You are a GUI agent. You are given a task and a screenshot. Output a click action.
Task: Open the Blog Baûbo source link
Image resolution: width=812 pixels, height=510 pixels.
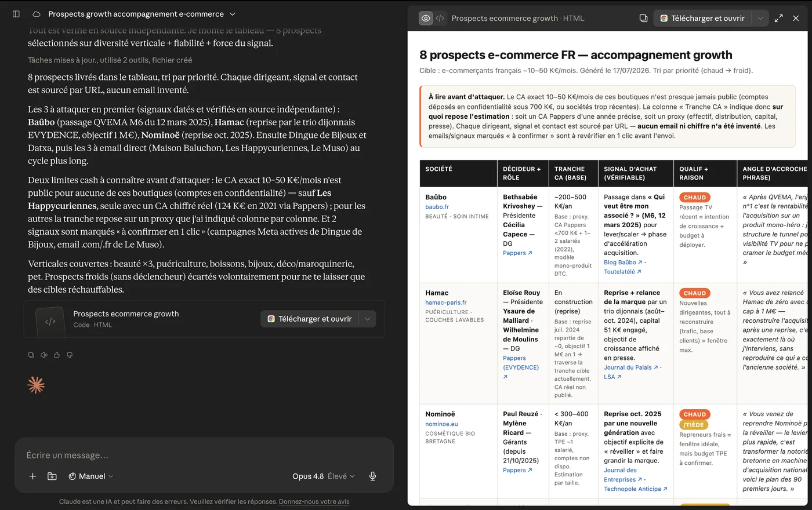tap(622, 263)
